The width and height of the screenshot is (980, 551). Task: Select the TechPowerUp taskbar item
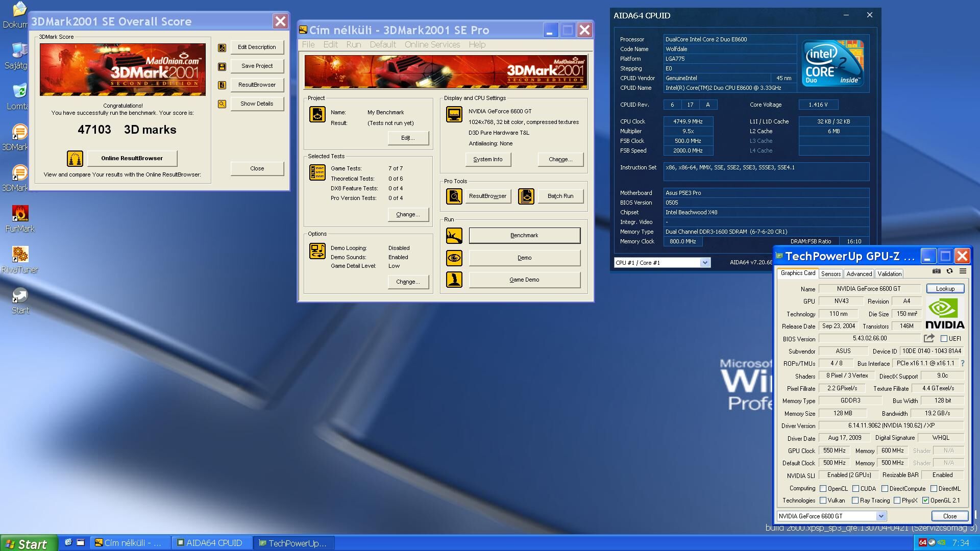[x=295, y=543]
